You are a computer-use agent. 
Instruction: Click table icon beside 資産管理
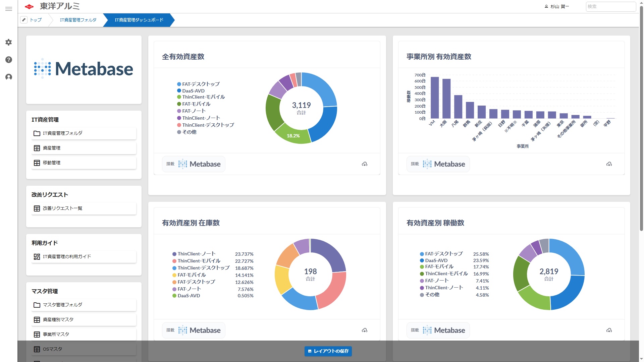37,148
